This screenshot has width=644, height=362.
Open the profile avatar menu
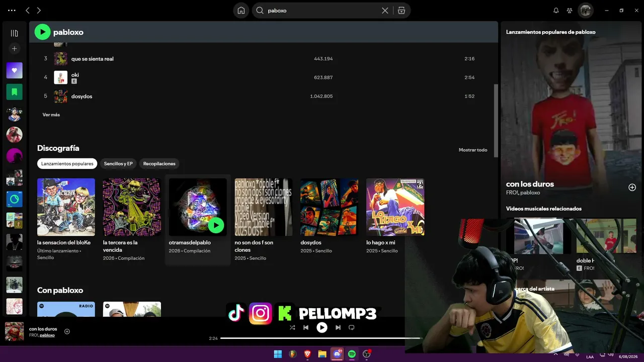pos(585,10)
